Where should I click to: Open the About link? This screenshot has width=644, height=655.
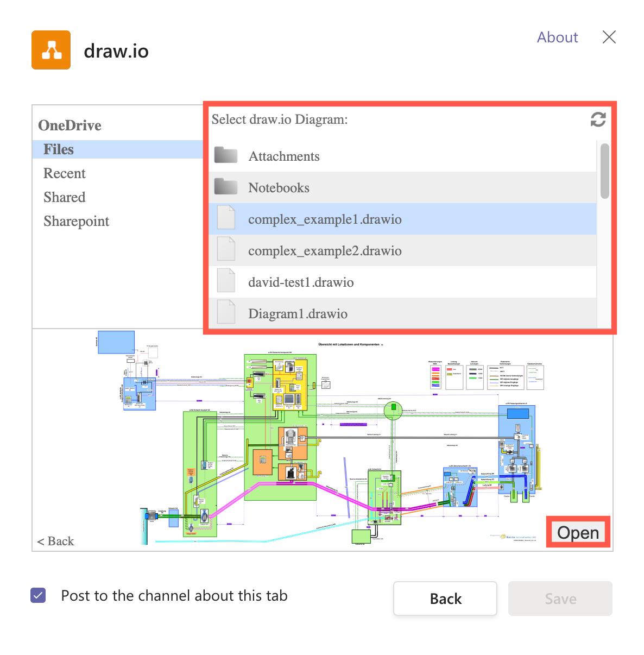(557, 37)
